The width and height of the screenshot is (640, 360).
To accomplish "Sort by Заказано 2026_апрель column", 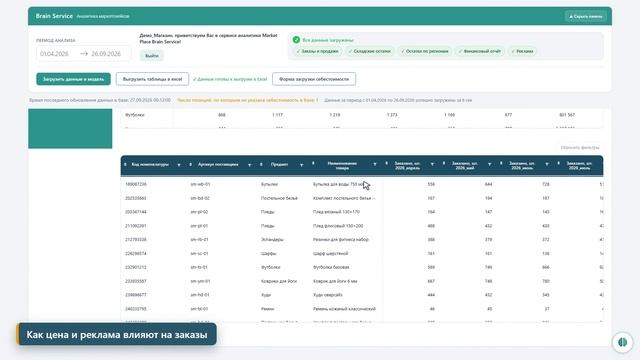I will click(387, 163).
